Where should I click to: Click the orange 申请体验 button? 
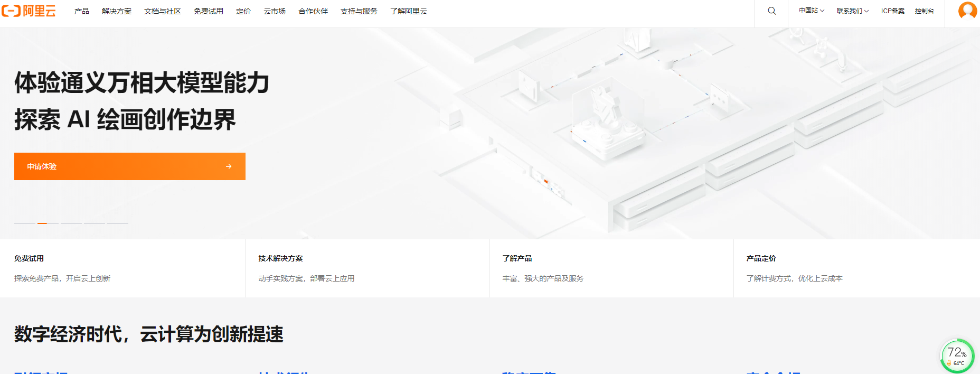(130, 166)
